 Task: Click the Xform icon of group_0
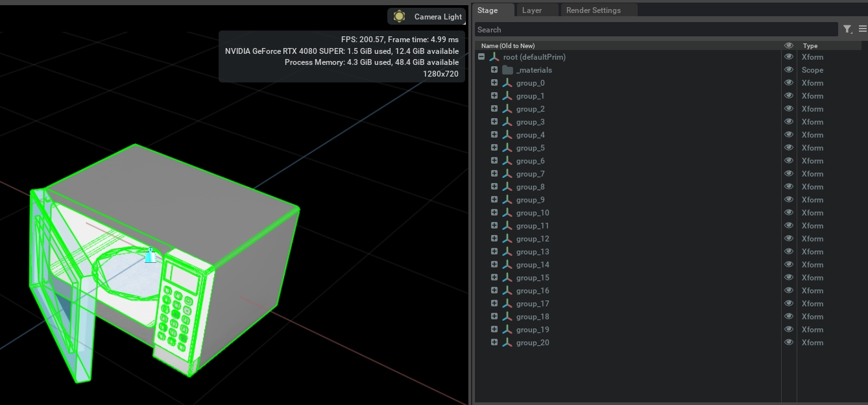tap(507, 83)
